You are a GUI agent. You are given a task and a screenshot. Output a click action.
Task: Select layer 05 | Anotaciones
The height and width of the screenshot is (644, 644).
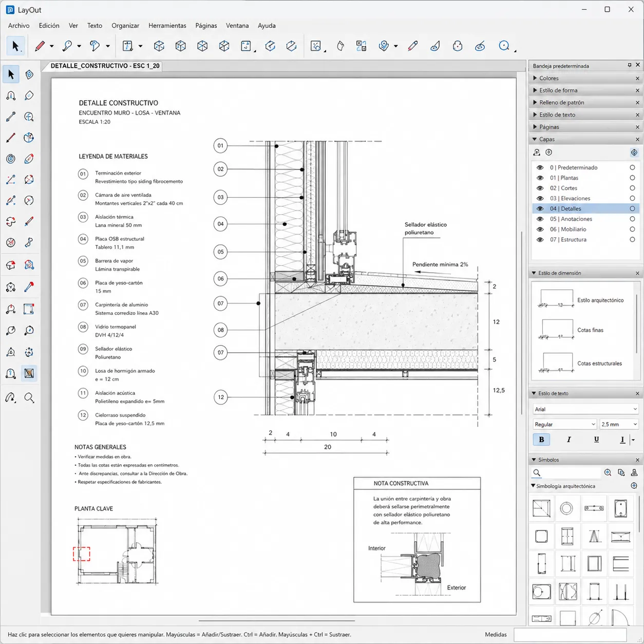pos(584,219)
